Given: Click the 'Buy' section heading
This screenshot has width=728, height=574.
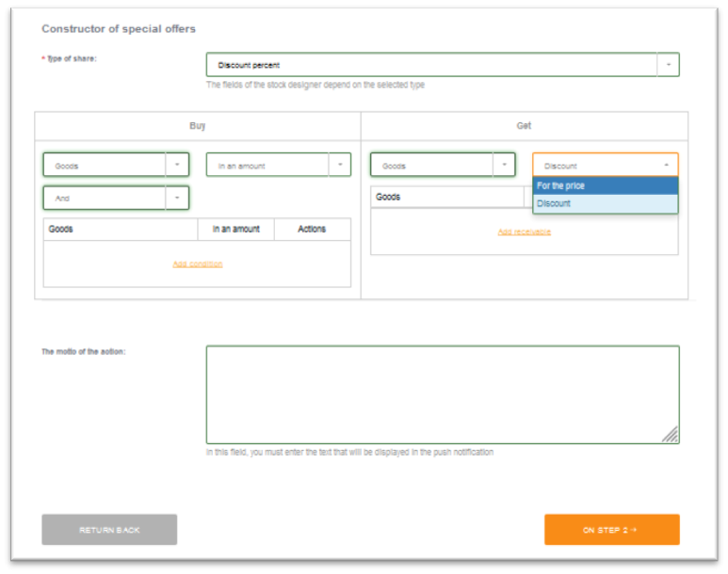Looking at the screenshot, I should coord(198,126).
